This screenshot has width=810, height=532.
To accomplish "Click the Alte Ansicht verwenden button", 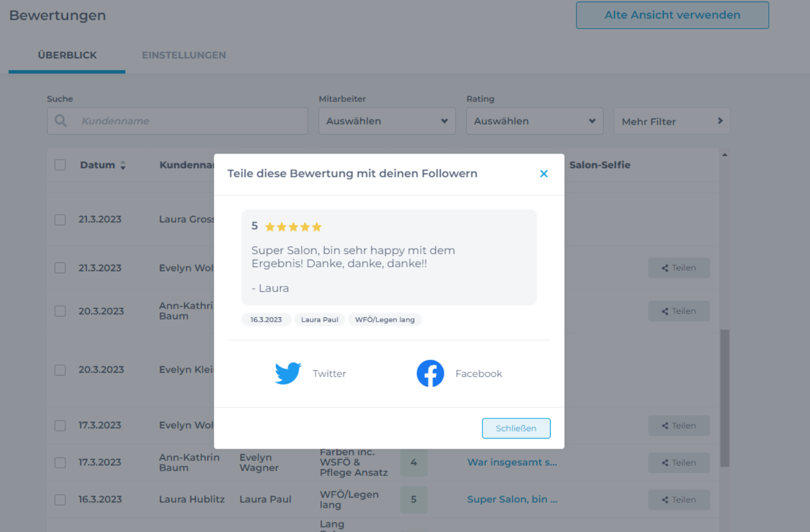I will (672, 15).
